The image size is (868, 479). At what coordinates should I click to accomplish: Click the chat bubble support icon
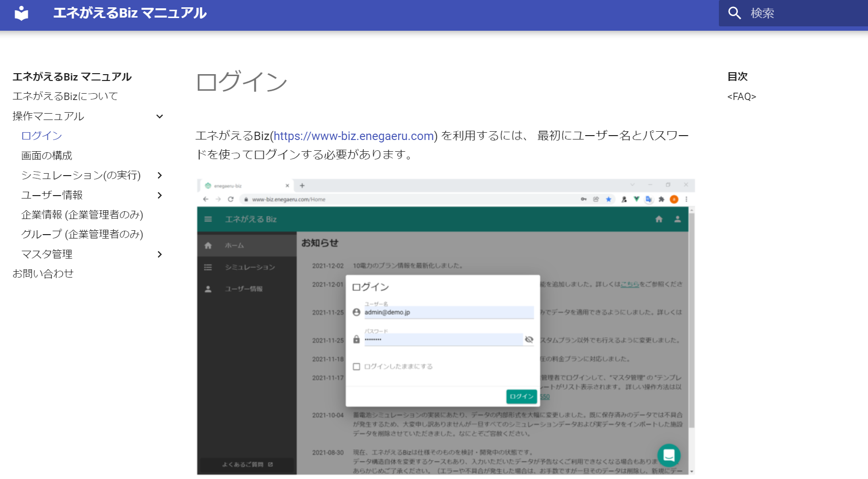point(669,455)
